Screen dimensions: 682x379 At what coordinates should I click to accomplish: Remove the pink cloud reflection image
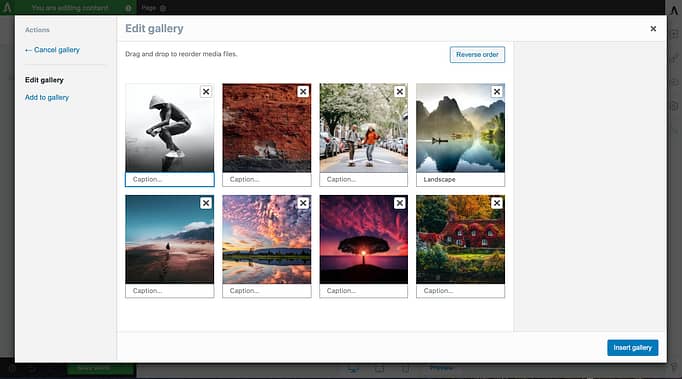tap(303, 203)
